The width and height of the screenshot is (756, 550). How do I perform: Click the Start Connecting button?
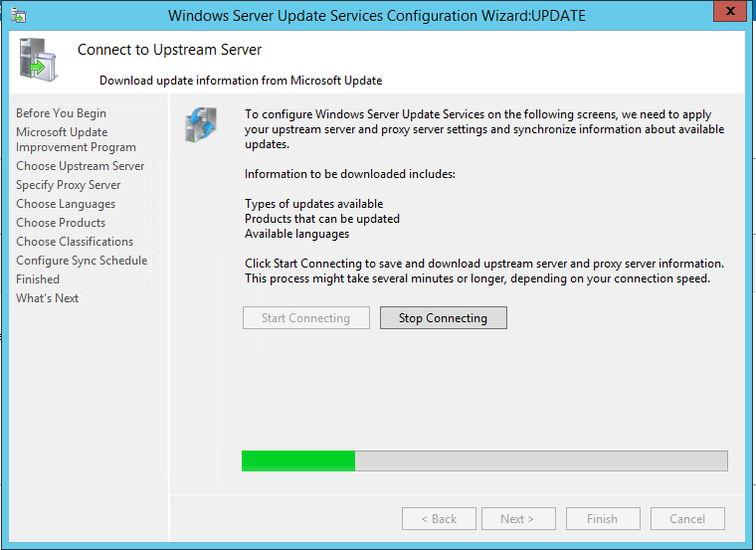point(306,317)
